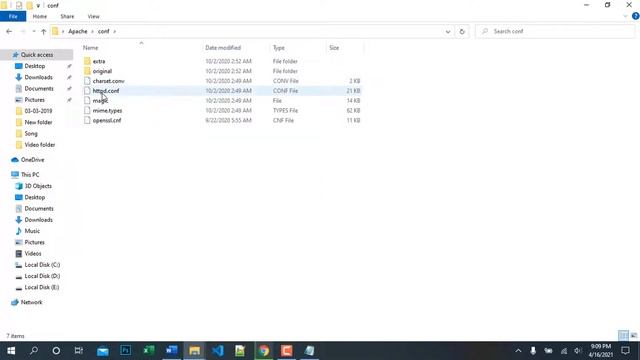The image size is (640, 360).
Task: Expand the ribbon with the chevron
Action: [x=625, y=16]
